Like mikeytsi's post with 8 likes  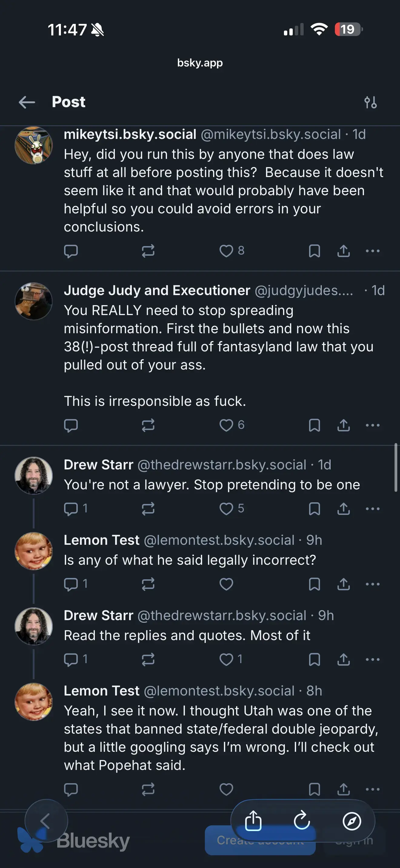pyautogui.click(x=226, y=251)
